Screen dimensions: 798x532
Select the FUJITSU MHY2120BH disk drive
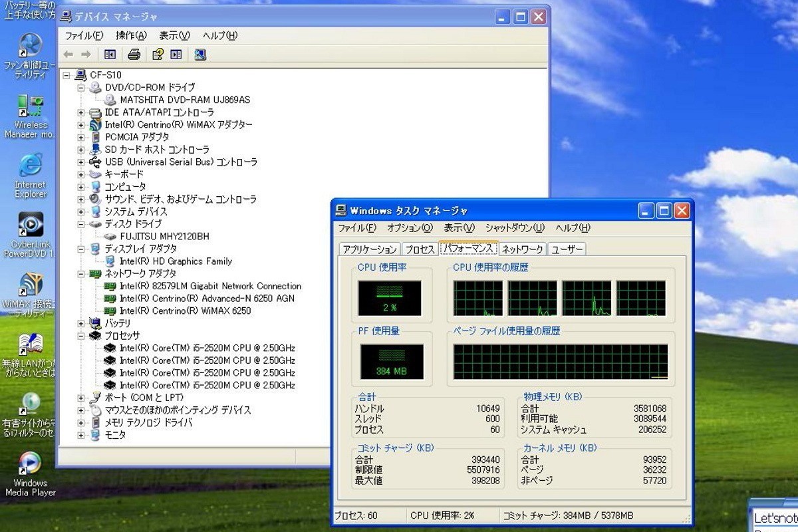(x=165, y=236)
